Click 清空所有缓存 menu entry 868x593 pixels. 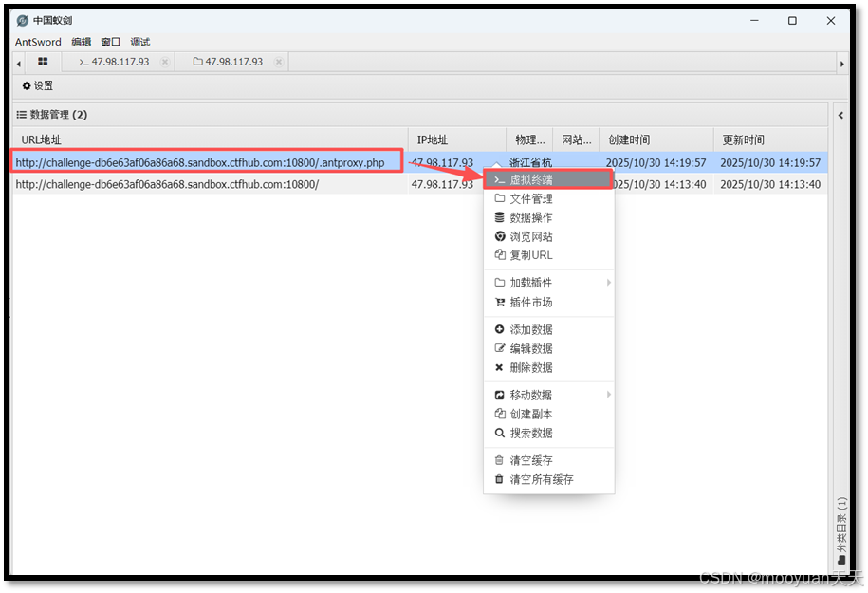(x=548, y=479)
